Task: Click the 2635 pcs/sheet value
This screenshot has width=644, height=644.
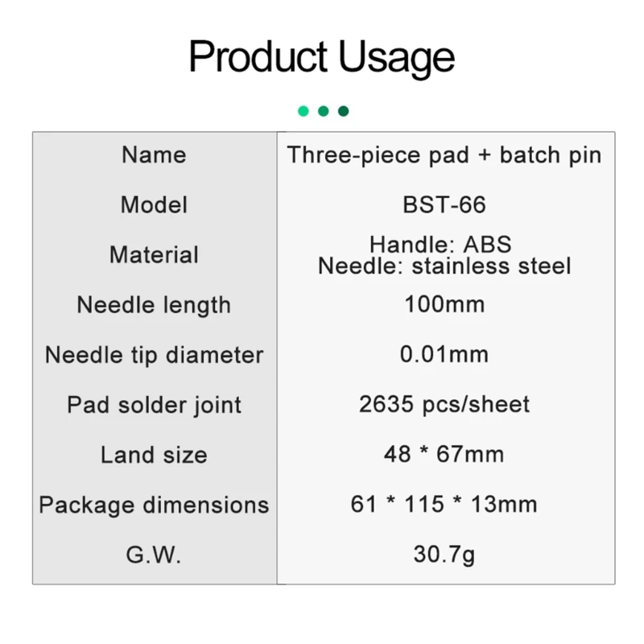Action: click(444, 405)
